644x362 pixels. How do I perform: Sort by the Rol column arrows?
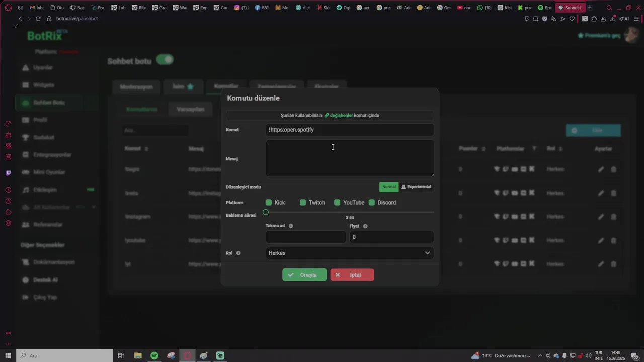pyautogui.click(x=560, y=149)
